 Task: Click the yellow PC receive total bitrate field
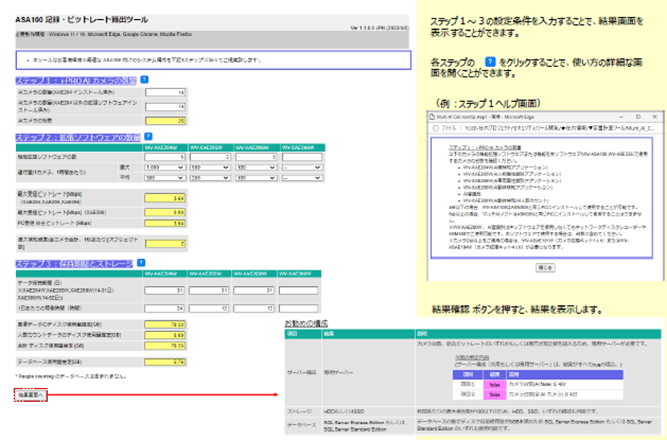(x=165, y=223)
